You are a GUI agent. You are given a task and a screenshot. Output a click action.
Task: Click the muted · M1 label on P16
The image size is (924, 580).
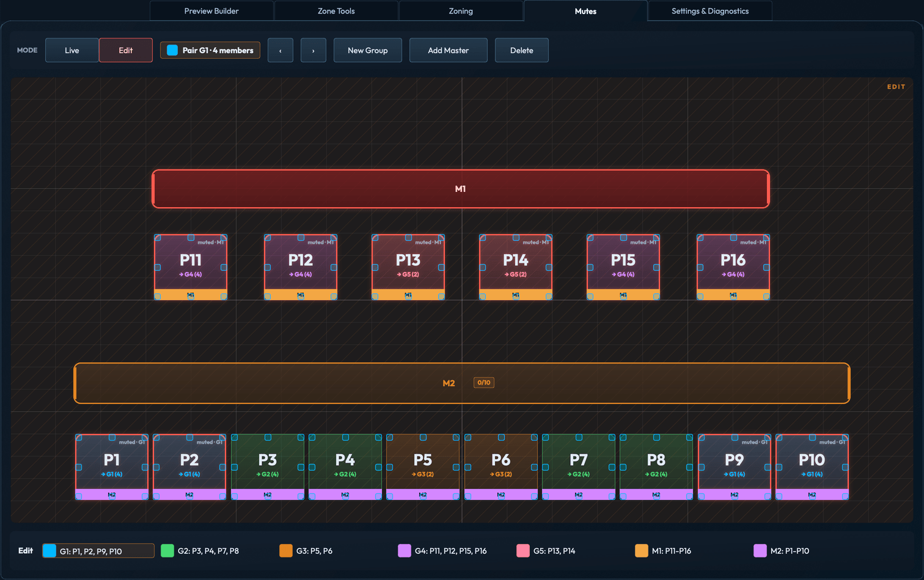(x=754, y=243)
